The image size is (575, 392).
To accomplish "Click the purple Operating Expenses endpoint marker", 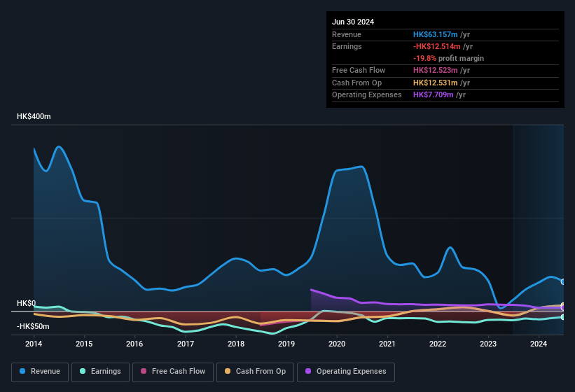I will (x=563, y=308).
